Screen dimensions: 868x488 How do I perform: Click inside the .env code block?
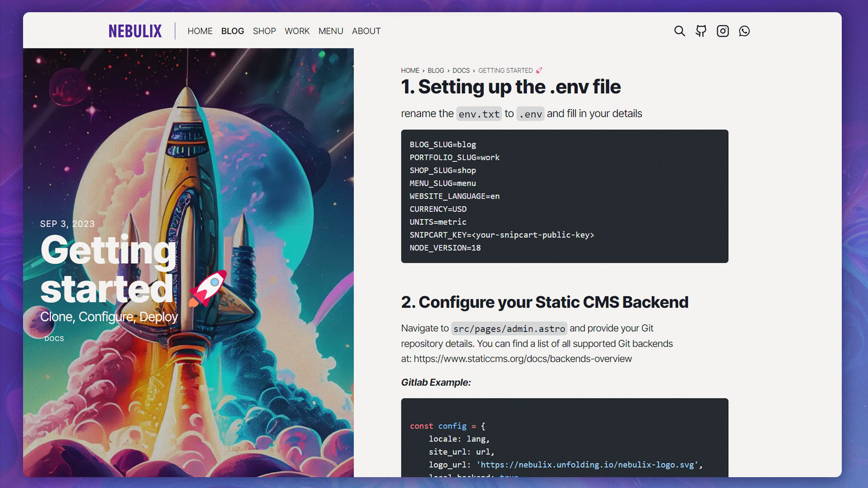tap(564, 196)
